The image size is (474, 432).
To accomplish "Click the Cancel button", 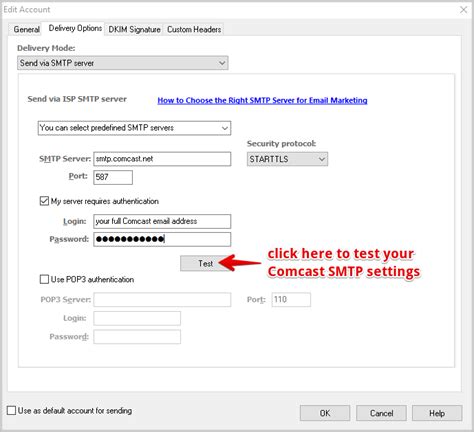I will (381, 413).
